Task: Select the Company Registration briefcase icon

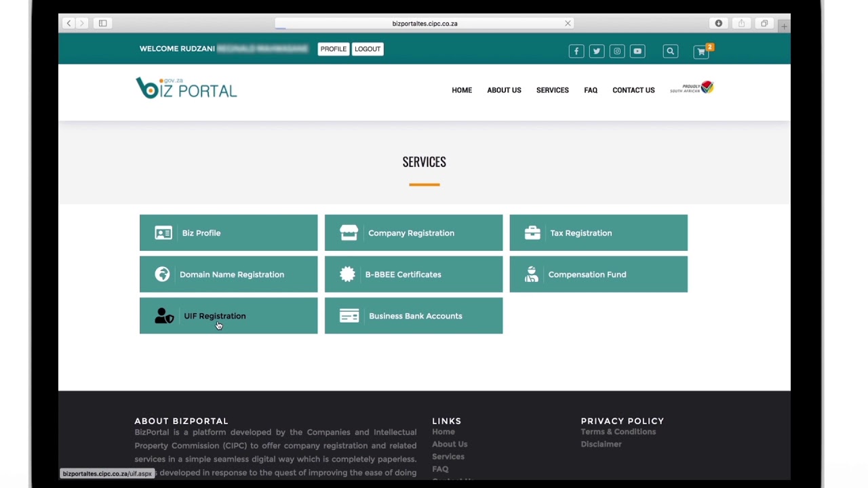Action: [349, 232]
